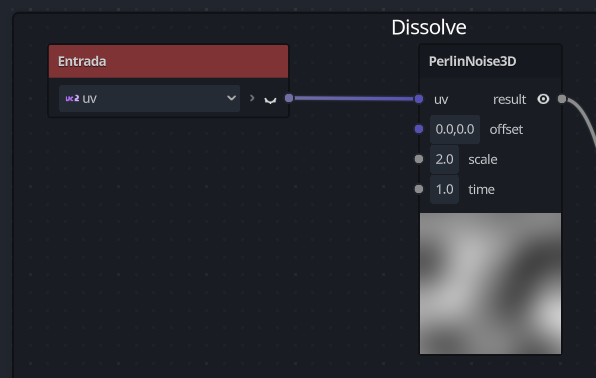The width and height of the screenshot is (596, 378).
Task: Select the Entrada node header
Action: point(168,61)
